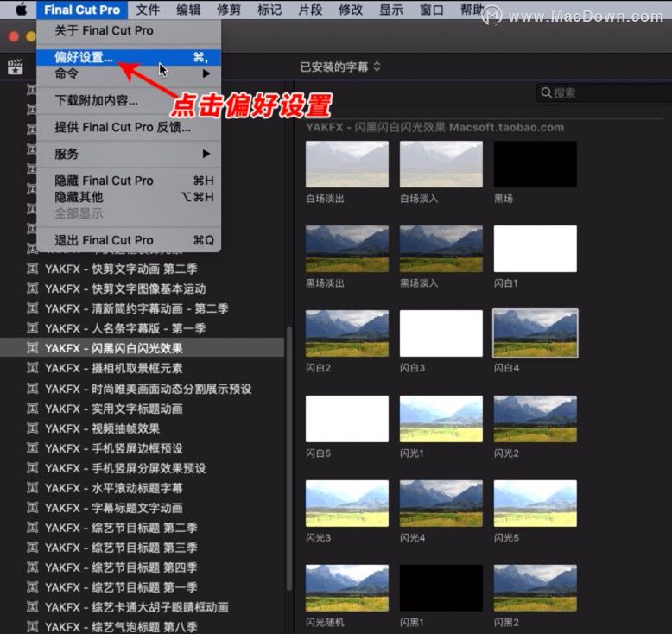Open the 编辑 menu

click(x=188, y=10)
